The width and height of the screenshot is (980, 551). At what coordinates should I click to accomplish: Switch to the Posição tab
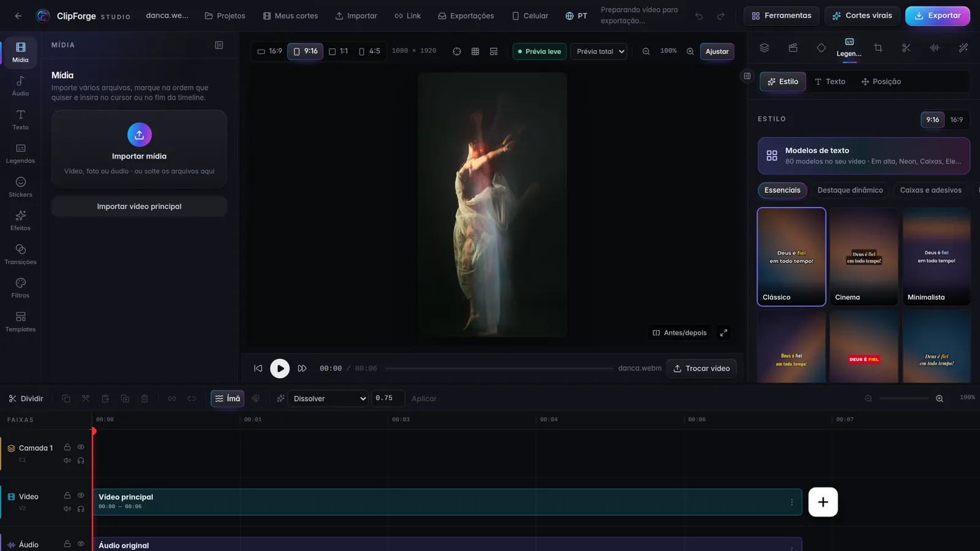[881, 81]
